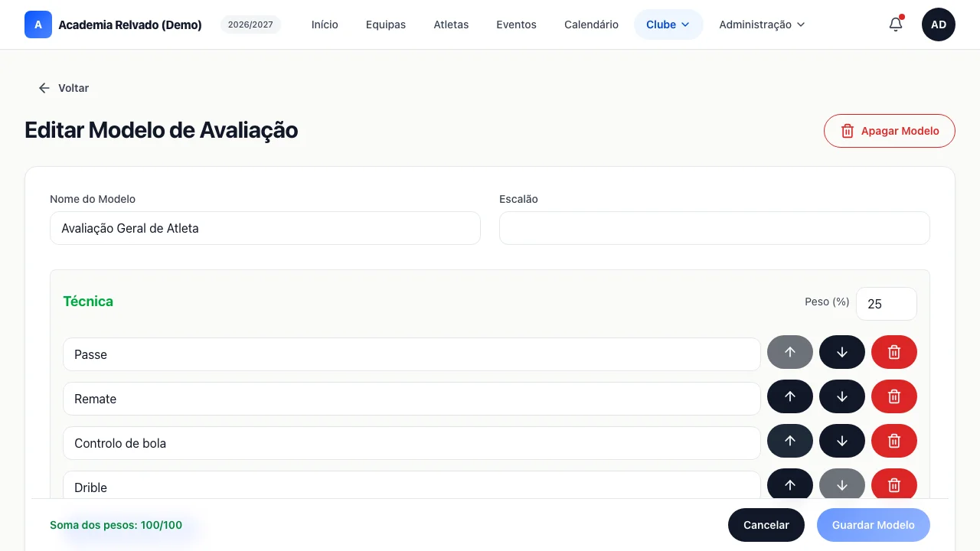The image size is (980, 551).
Task: Click the empty Escalão field
Action: click(x=714, y=228)
